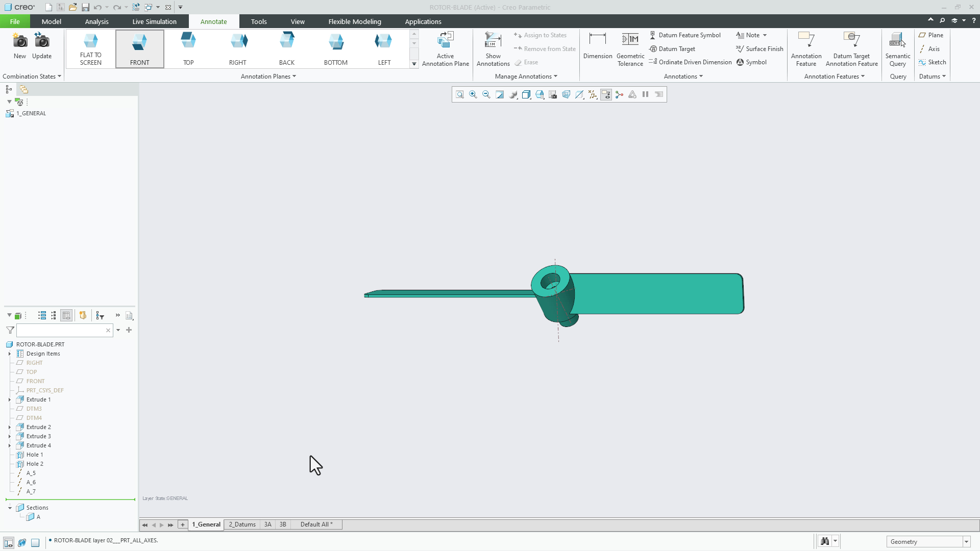
Task: Expand the Extrude 2 tree node
Action: 10,427
